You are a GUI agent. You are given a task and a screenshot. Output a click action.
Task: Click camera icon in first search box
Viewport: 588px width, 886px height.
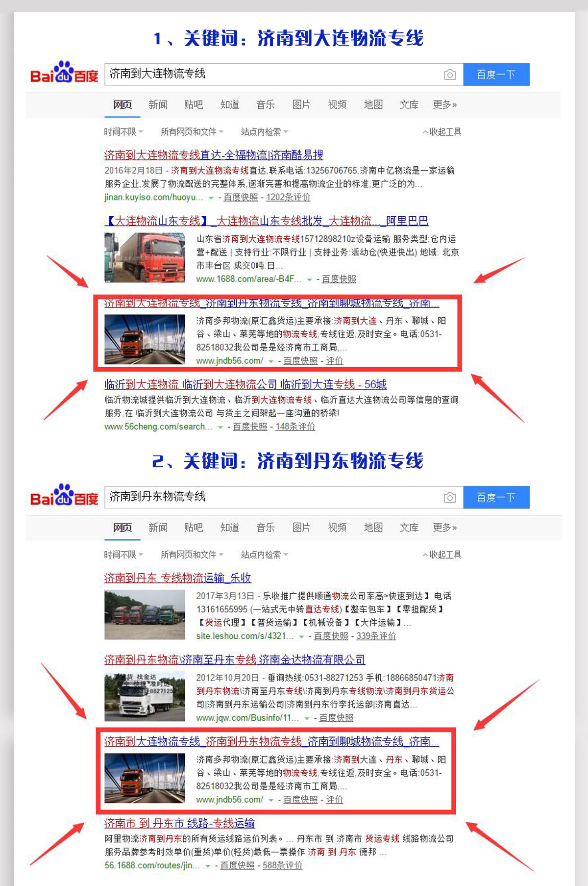pyautogui.click(x=449, y=75)
